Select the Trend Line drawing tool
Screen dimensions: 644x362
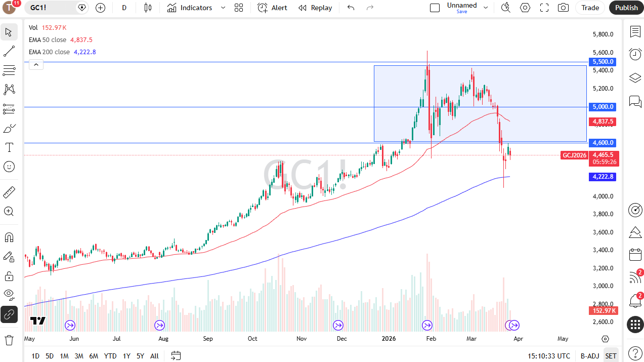pyautogui.click(x=9, y=51)
